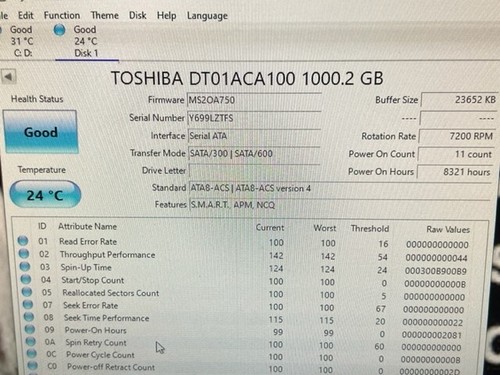Click the Worst column header

click(x=325, y=228)
